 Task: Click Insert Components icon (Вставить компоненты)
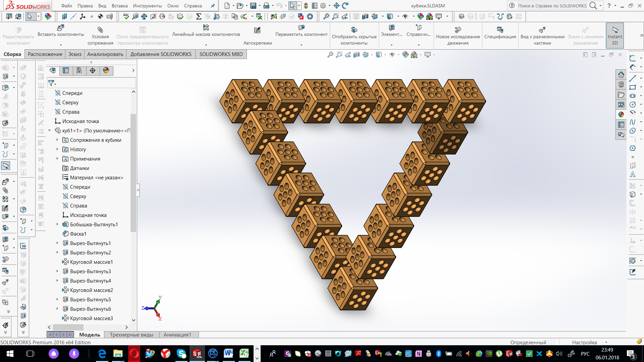(x=61, y=28)
